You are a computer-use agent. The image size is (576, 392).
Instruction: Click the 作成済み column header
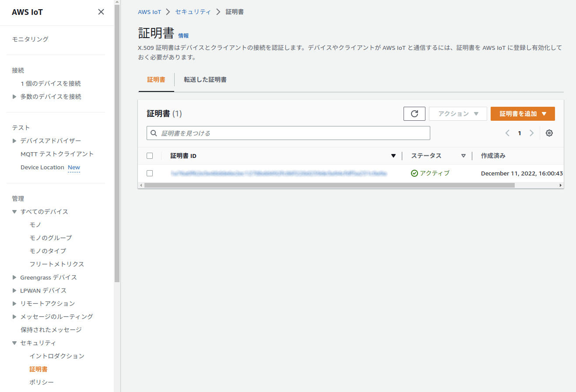[493, 156]
